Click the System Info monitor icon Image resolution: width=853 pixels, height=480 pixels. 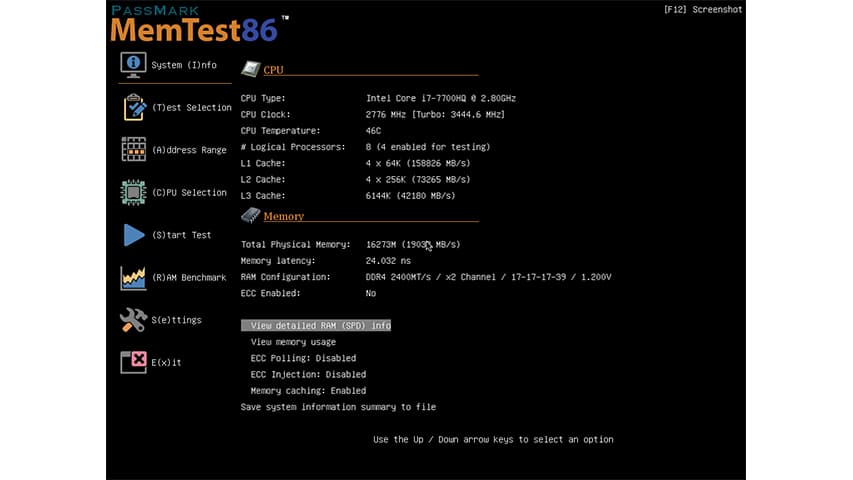133,65
